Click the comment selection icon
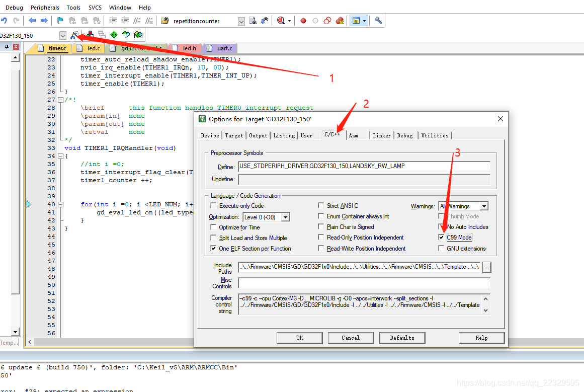The width and height of the screenshot is (584, 392). tap(137, 21)
